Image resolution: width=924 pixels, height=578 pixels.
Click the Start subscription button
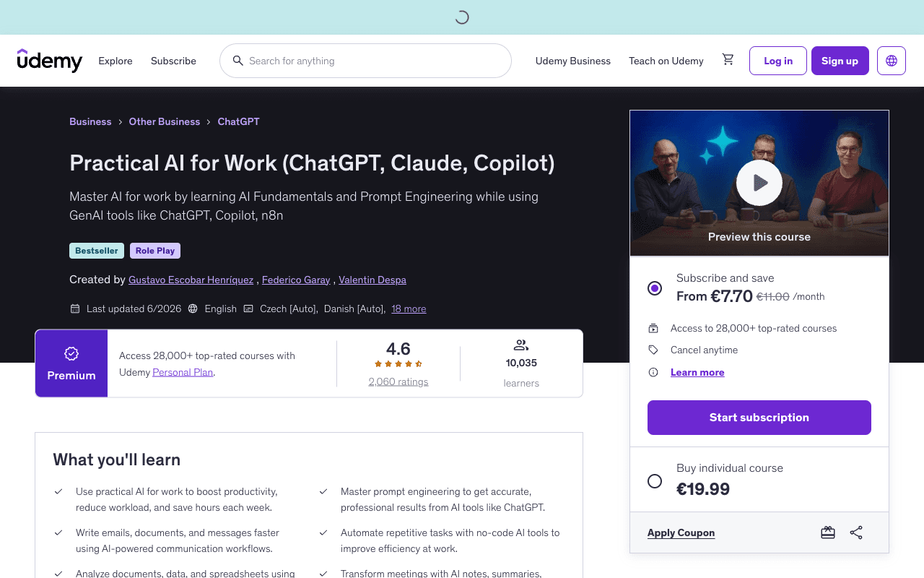click(x=759, y=418)
